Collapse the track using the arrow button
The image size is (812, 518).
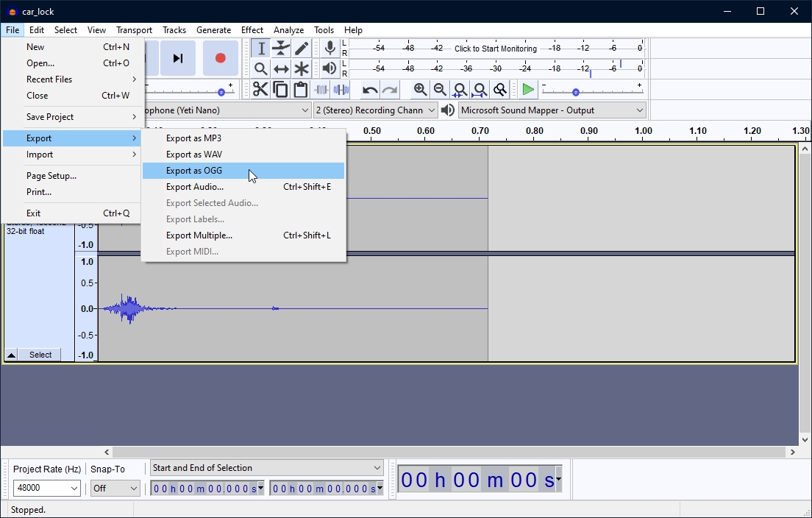[x=11, y=355]
